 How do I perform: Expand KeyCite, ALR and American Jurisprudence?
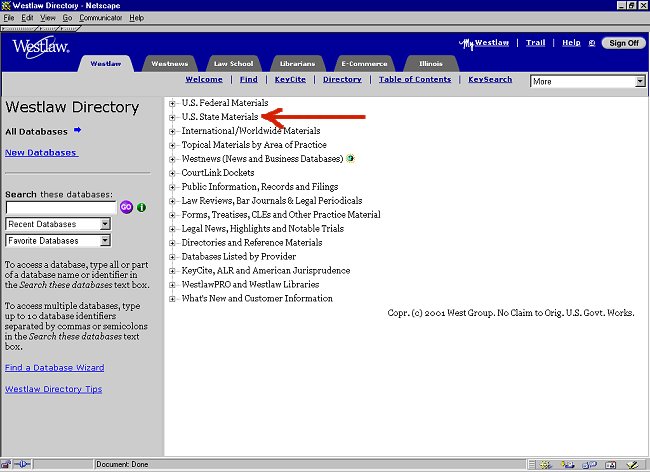click(172, 271)
